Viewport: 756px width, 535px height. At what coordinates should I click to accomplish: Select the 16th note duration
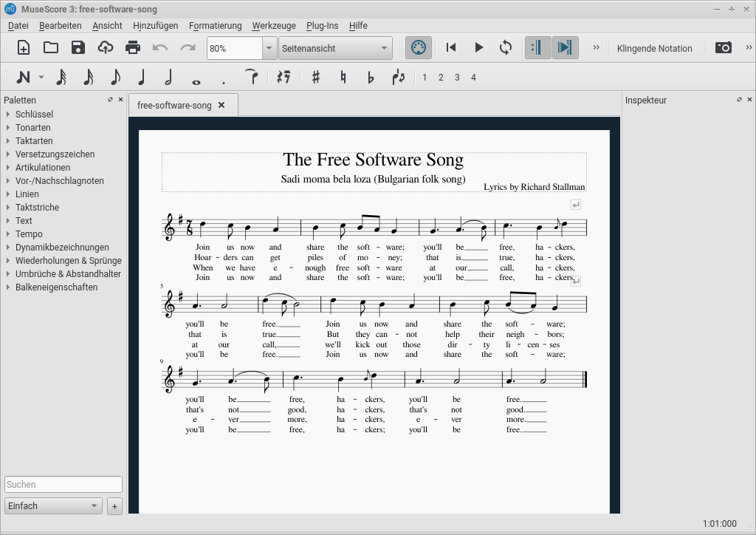point(89,77)
